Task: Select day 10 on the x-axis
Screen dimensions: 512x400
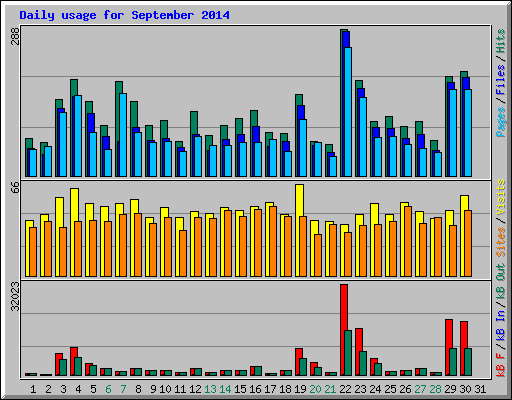Action: tap(165, 389)
